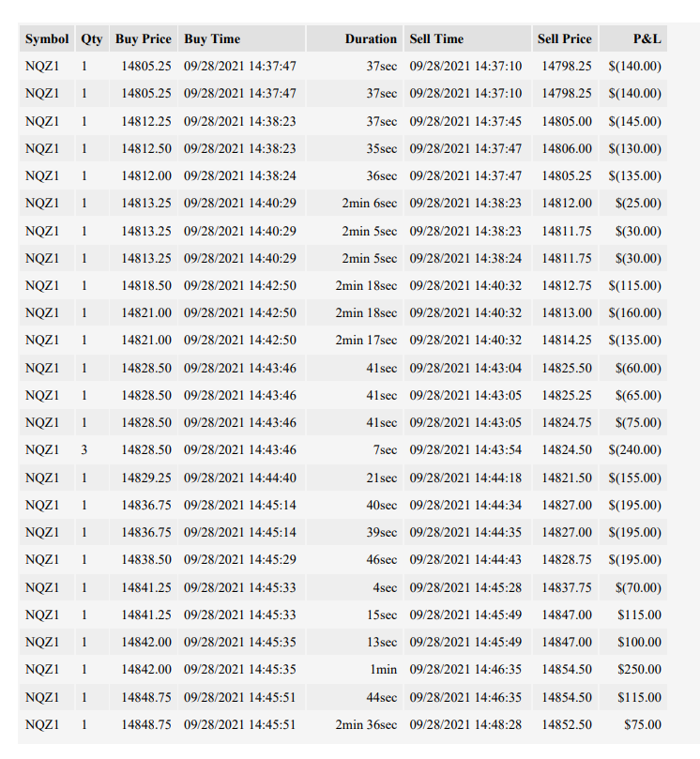Select the Qty column header
This screenshot has height=759, width=700.
coord(92,38)
